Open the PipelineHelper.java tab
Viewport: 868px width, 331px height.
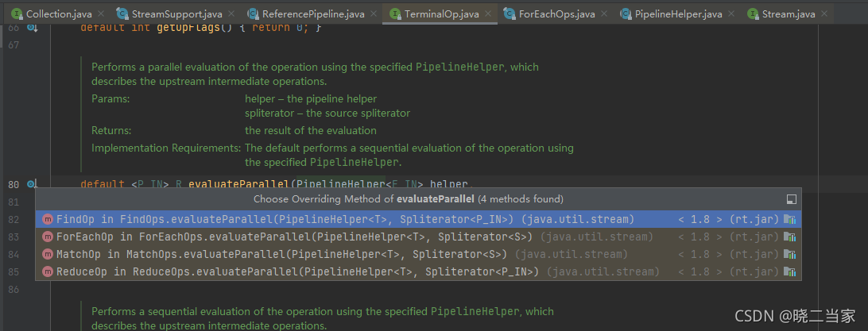point(677,13)
